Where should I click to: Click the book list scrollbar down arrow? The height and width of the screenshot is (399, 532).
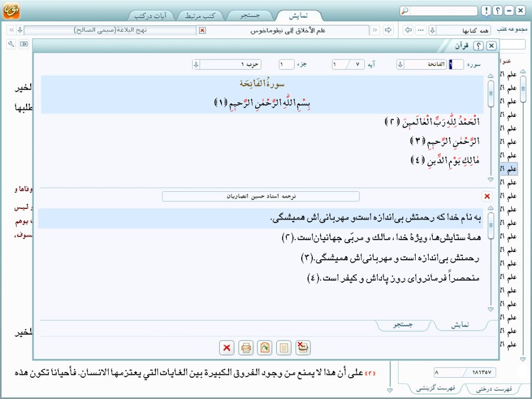pyautogui.click(x=523, y=359)
